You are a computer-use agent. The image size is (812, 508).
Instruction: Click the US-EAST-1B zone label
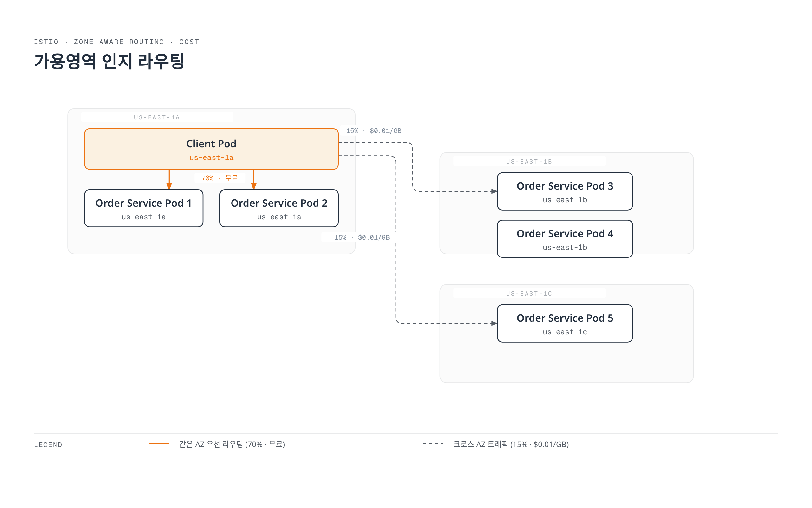[x=529, y=162]
